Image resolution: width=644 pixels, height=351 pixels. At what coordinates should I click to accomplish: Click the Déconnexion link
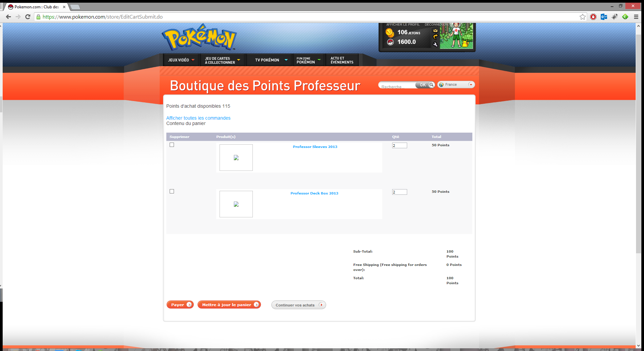coord(436,25)
